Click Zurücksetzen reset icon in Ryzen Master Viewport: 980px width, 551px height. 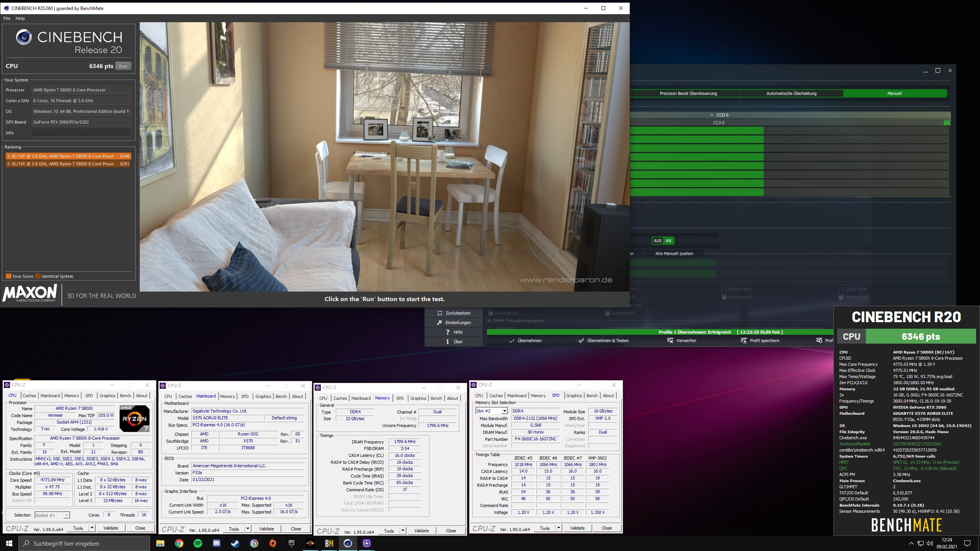point(439,313)
